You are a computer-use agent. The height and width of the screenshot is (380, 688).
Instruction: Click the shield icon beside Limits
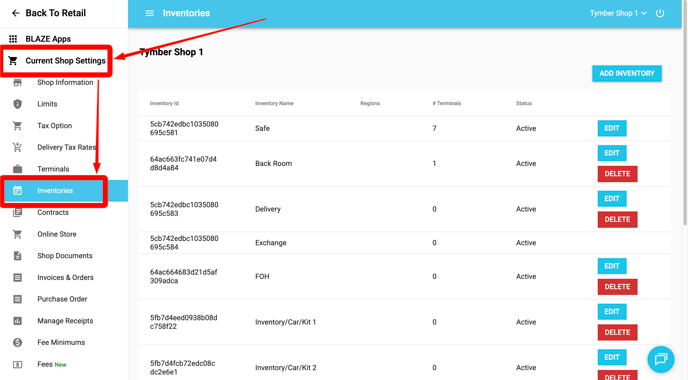18,104
